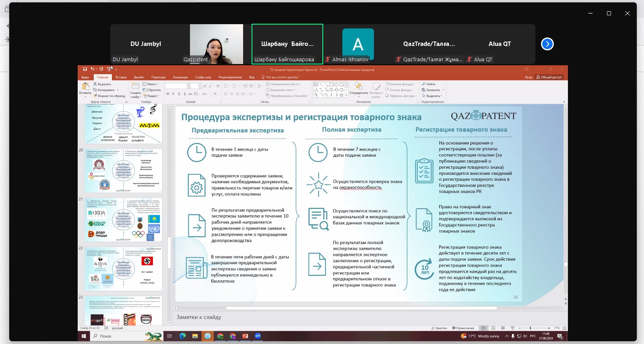The height and width of the screenshot is (344, 644).
Task: Click Упорядочить arrange icon
Action: (x=359, y=88)
